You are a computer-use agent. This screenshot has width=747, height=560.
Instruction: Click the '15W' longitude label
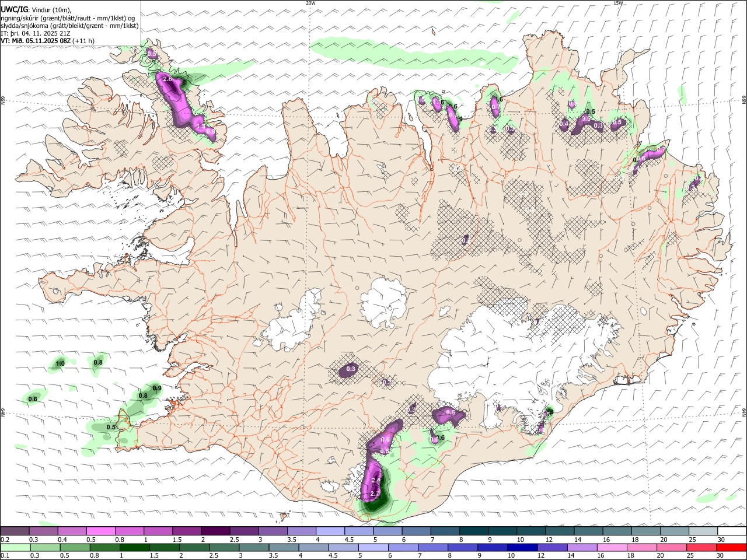(618, 2)
